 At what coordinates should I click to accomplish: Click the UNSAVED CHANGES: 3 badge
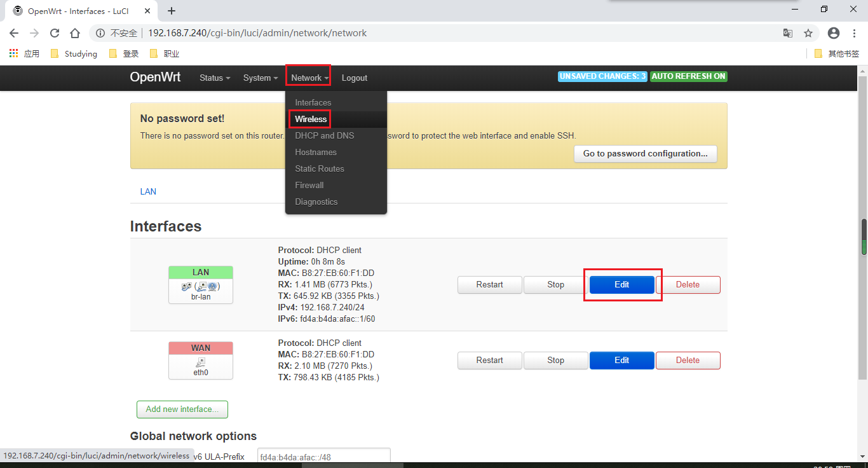pos(602,76)
